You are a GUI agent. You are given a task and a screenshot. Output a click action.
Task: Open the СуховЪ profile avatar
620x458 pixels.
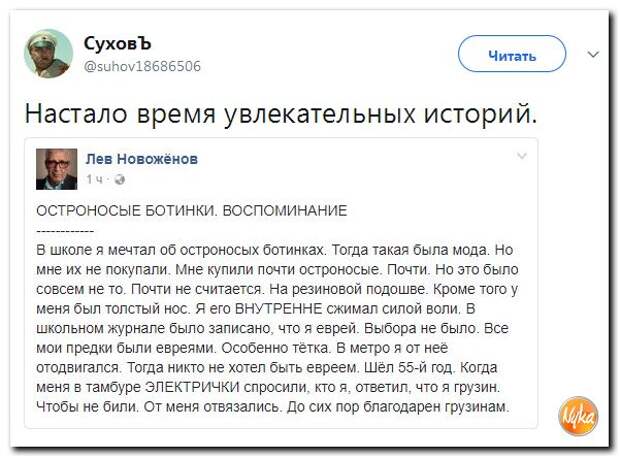(49, 54)
